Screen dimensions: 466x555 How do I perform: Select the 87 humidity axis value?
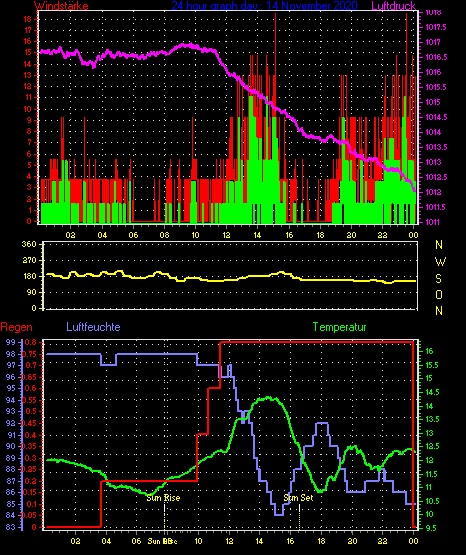11,481
